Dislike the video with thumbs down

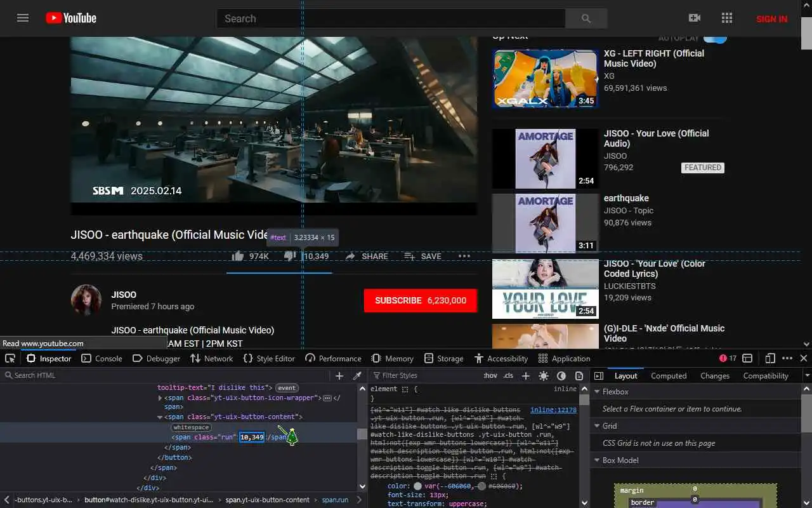click(289, 256)
